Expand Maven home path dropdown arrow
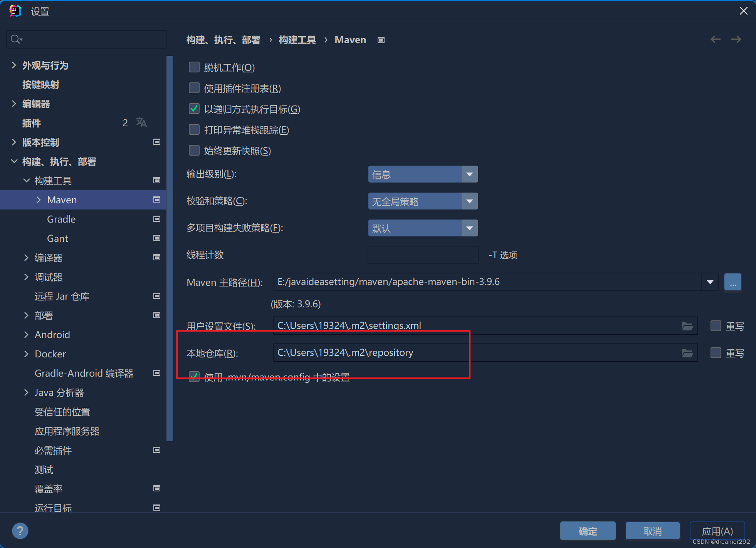The width and height of the screenshot is (756, 548). 710,282
